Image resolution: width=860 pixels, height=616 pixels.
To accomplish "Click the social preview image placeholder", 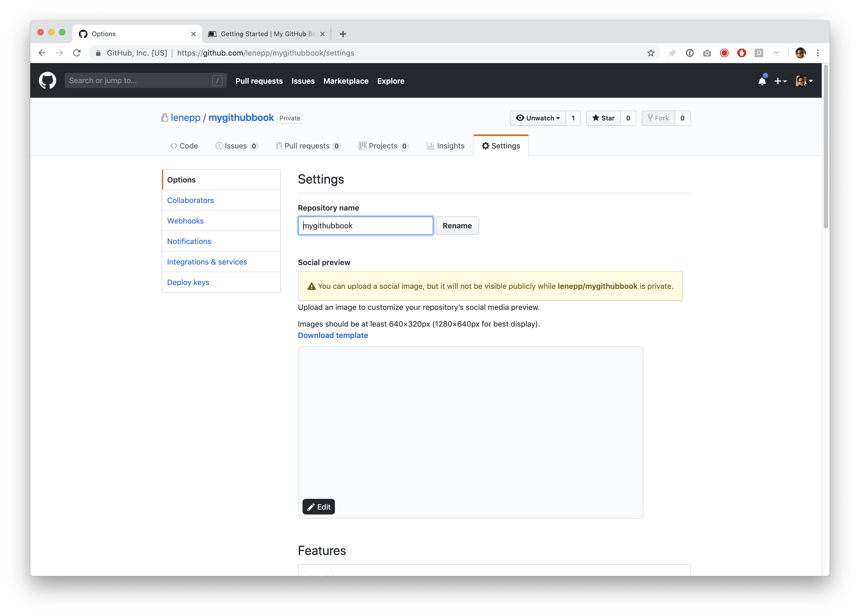I will tap(471, 432).
